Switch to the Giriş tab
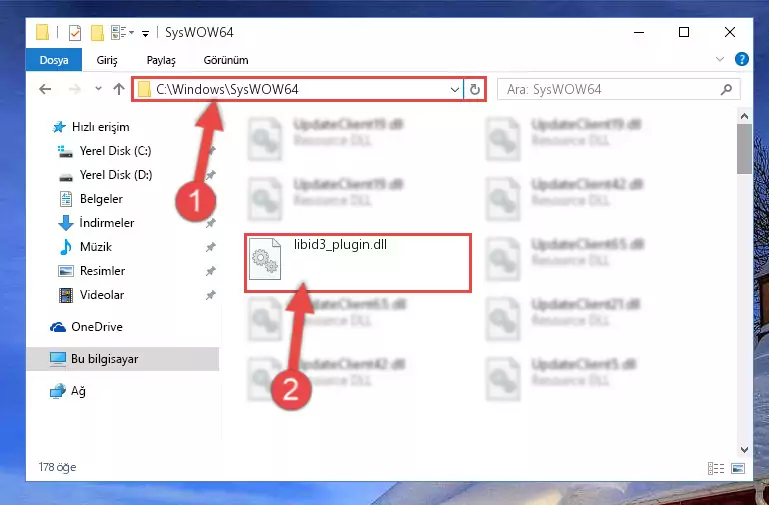The image size is (769, 505). point(107,60)
